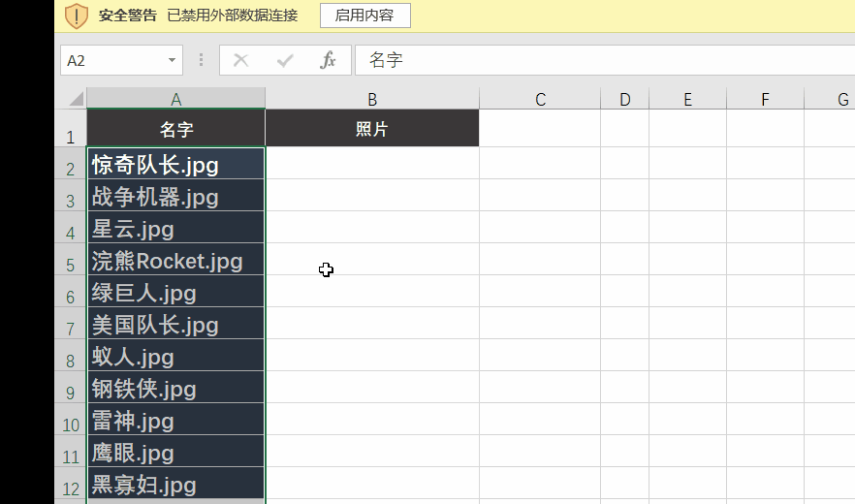Screen dimensions: 855x504
Task: Select the row 4 header
Action: [71, 228]
